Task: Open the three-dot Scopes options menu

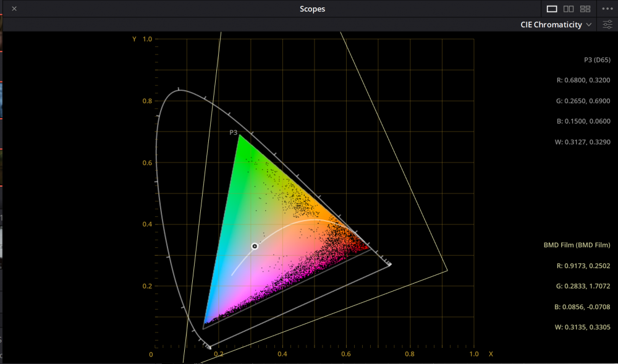Action: [x=607, y=9]
